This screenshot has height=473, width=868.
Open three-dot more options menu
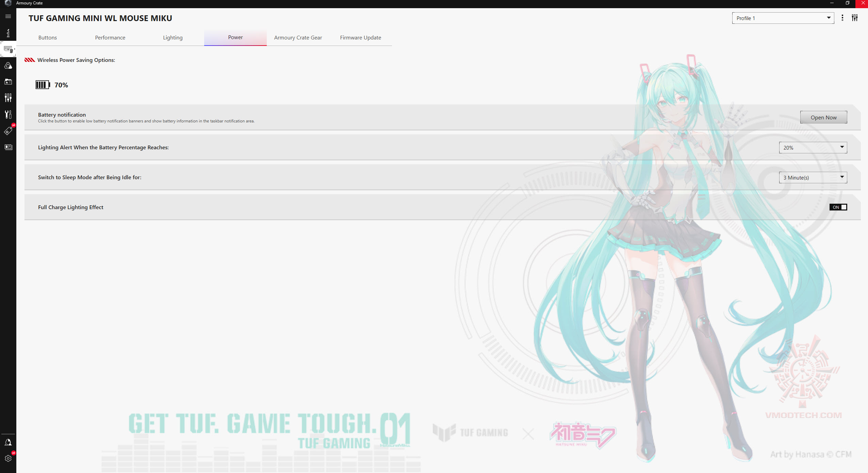(x=842, y=18)
